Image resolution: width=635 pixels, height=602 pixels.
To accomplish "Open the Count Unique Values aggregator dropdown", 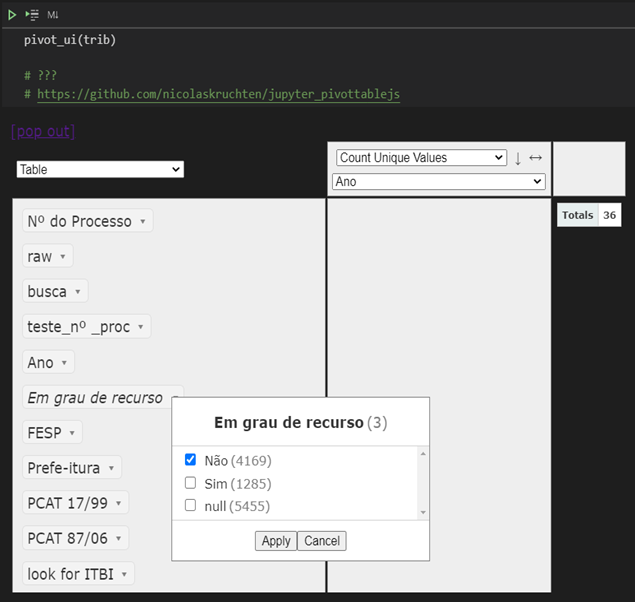I will click(x=421, y=157).
